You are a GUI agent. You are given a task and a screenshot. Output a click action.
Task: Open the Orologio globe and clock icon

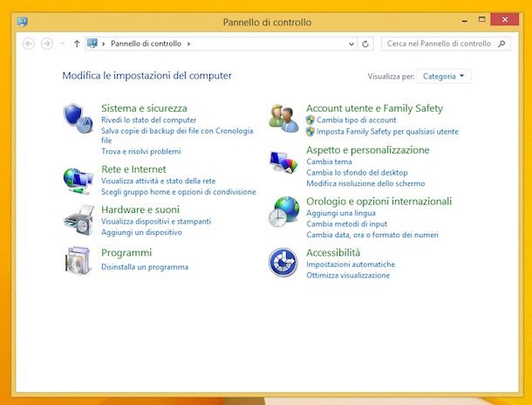point(284,211)
